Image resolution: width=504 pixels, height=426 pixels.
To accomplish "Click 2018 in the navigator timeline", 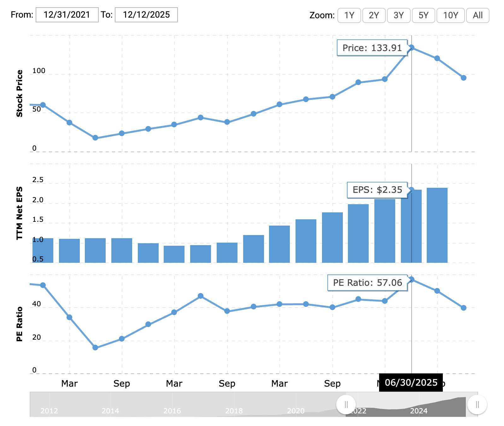I will [x=234, y=411].
